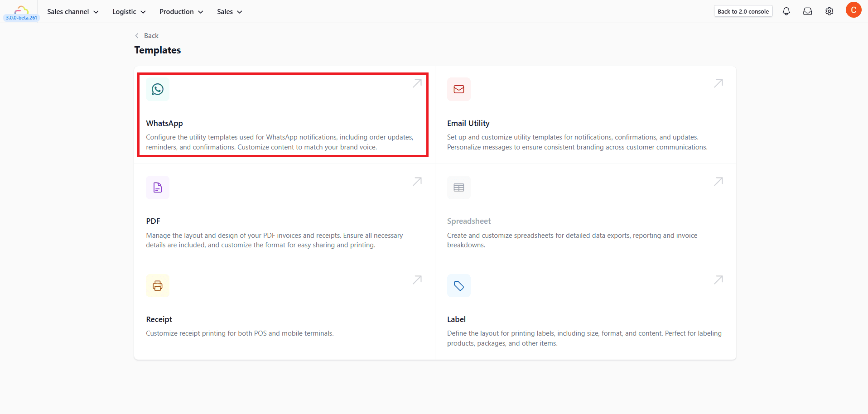Open the Sales menu

pyautogui.click(x=229, y=12)
